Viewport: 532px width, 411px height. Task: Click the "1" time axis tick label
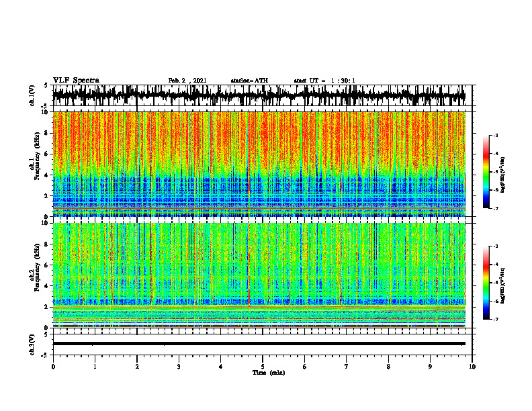pos(95,367)
